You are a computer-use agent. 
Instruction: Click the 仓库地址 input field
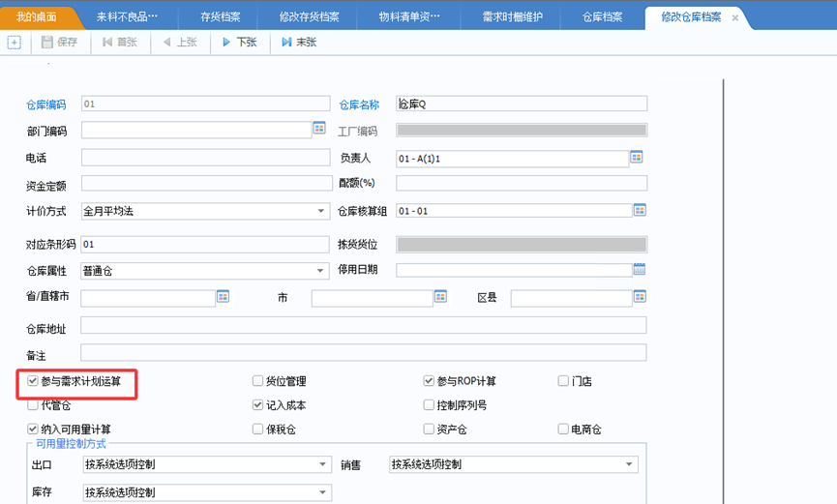tap(364, 325)
